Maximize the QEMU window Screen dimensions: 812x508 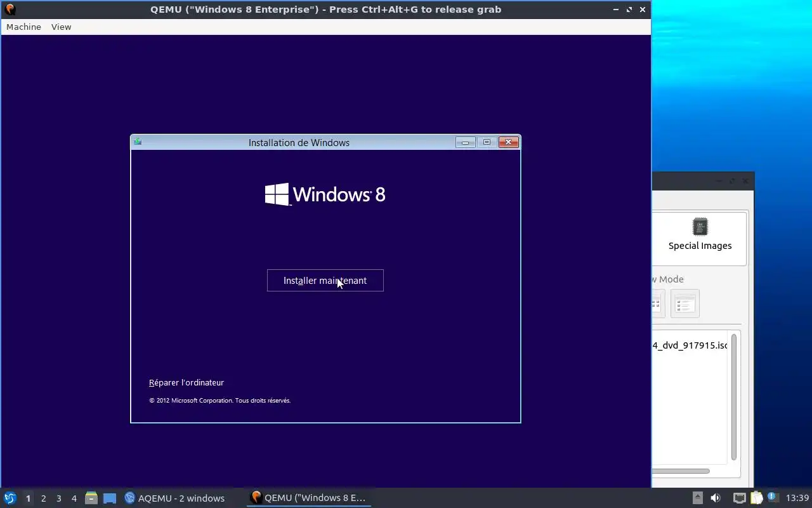[x=629, y=10]
